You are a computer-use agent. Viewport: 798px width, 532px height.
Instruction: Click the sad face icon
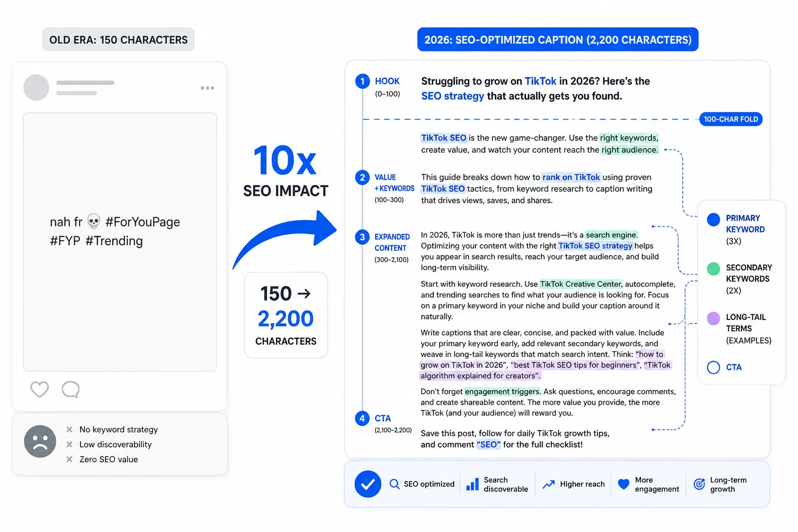[x=40, y=442]
